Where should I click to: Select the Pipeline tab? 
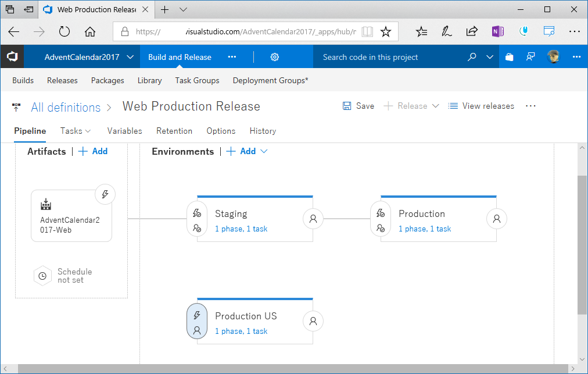(x=30, y=131)
